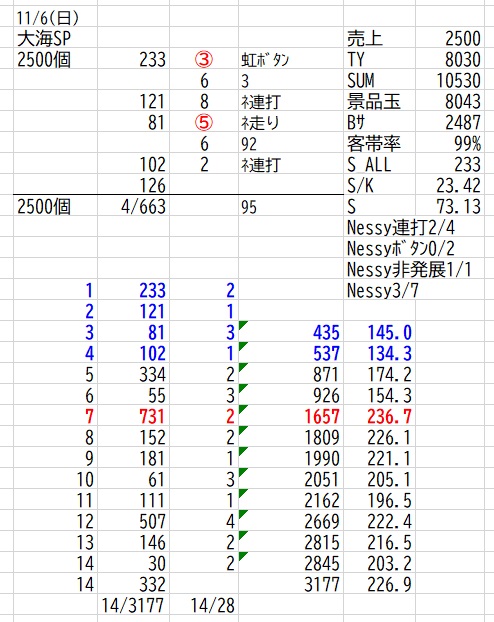Select the TY value 8030 cell
Image resolution: width=494 pixels, height=622 pixels.
449,60
